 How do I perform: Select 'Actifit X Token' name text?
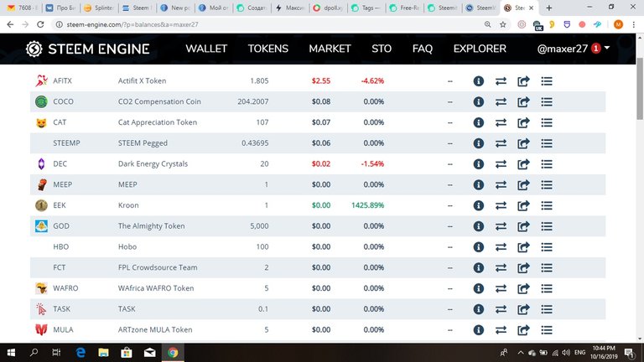[x=142, y=80]
